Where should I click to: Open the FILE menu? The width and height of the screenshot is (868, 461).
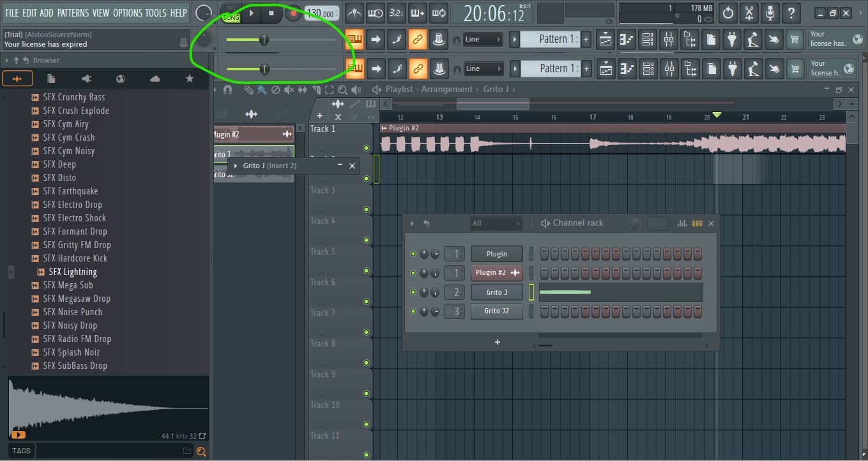[x=11, y=13]
